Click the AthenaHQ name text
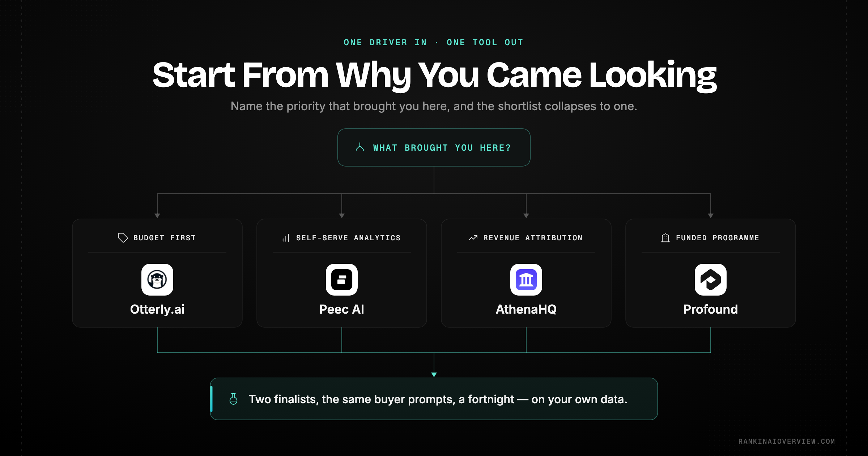Viewport: 868px width, 456px height. [526, 309]
